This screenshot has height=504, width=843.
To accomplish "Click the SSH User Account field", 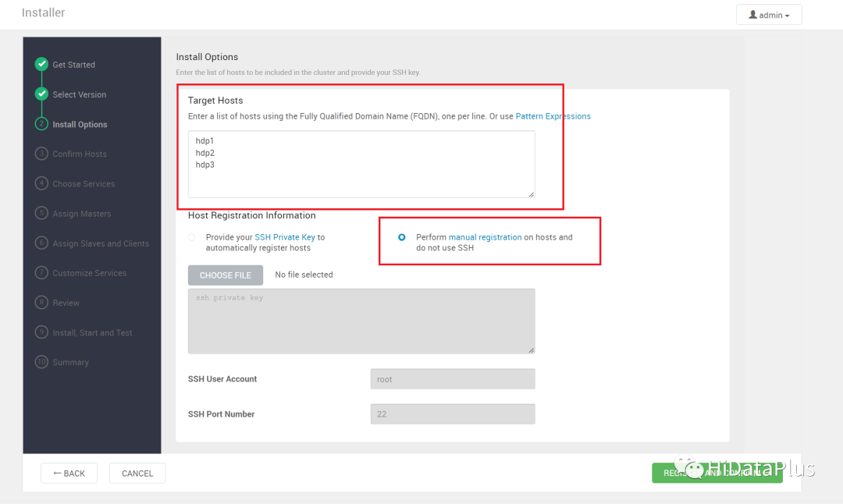I will 453,379.
